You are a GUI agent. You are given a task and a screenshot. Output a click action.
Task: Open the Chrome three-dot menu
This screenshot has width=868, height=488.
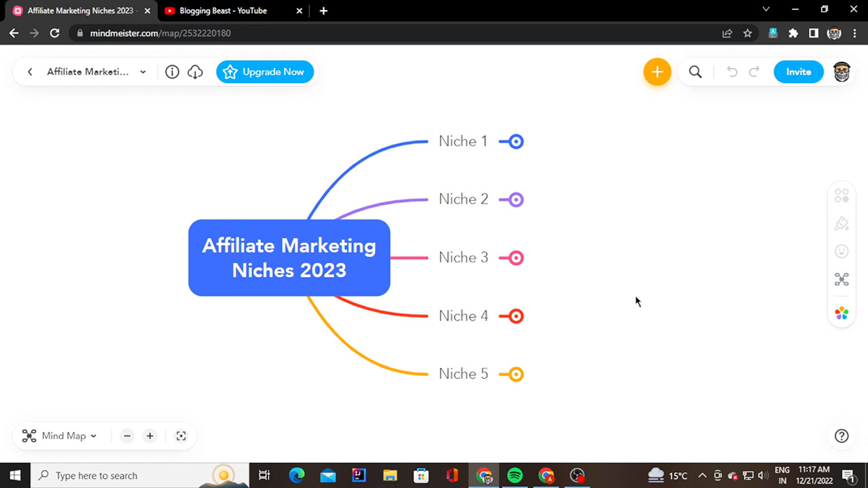pos(854,33)
